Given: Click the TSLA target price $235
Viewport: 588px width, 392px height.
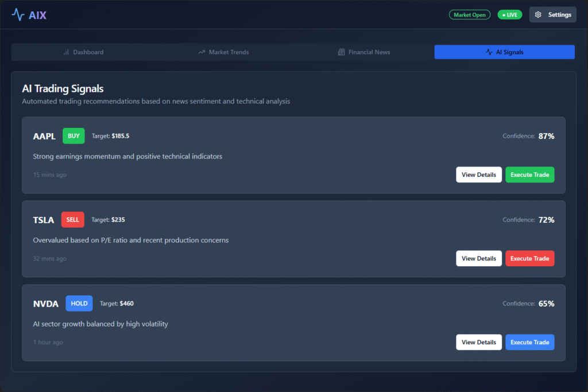Looking at the screenshot, I should (x=118, y=220).
